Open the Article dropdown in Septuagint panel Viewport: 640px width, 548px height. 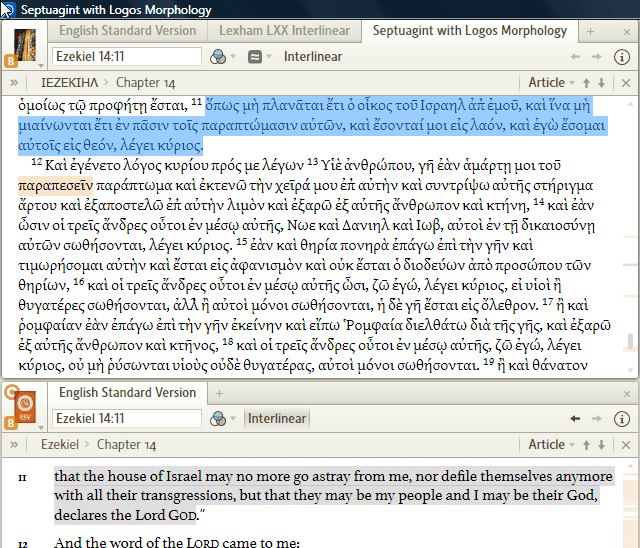pyautogui.click(x=551, y=83)
